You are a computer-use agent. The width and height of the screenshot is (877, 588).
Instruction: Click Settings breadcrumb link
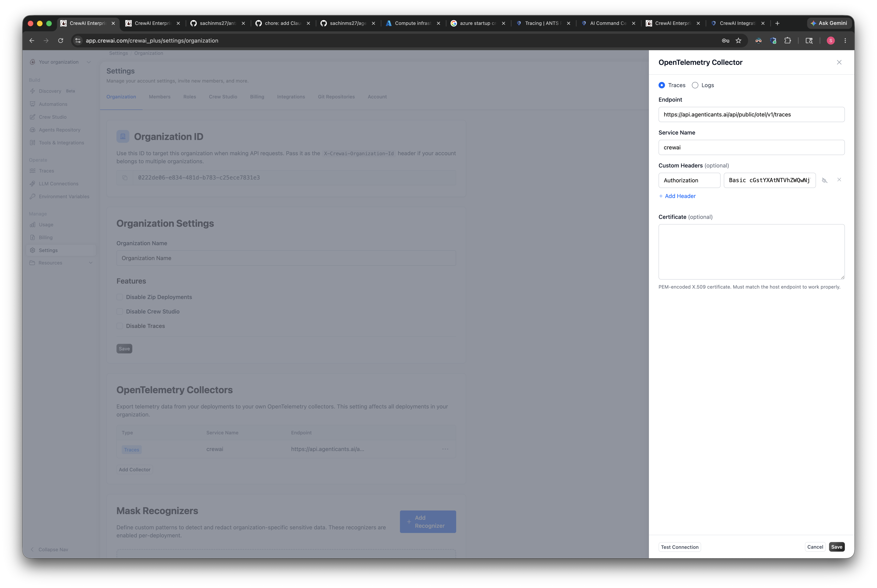click(118, 53)
